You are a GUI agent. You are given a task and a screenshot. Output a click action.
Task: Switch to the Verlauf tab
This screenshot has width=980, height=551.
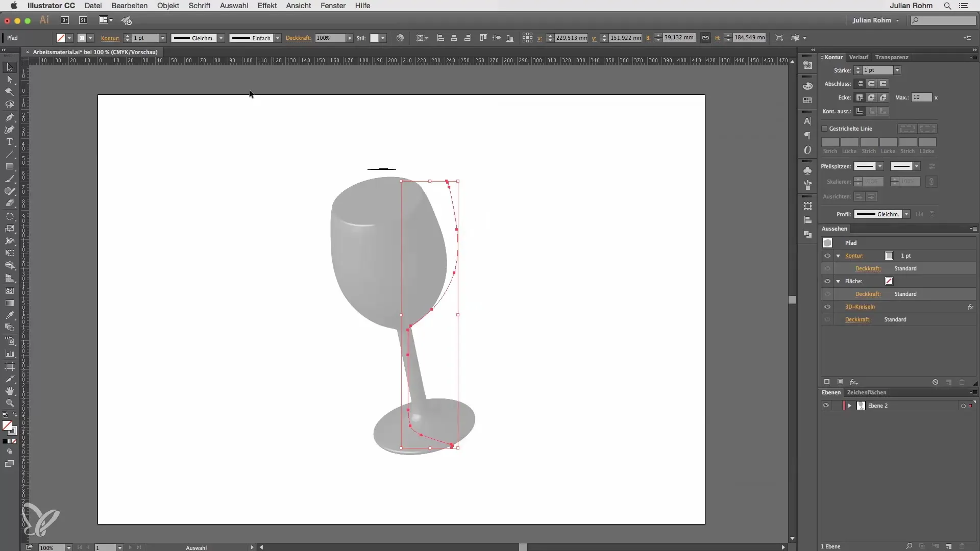click(x=859, y=57)
